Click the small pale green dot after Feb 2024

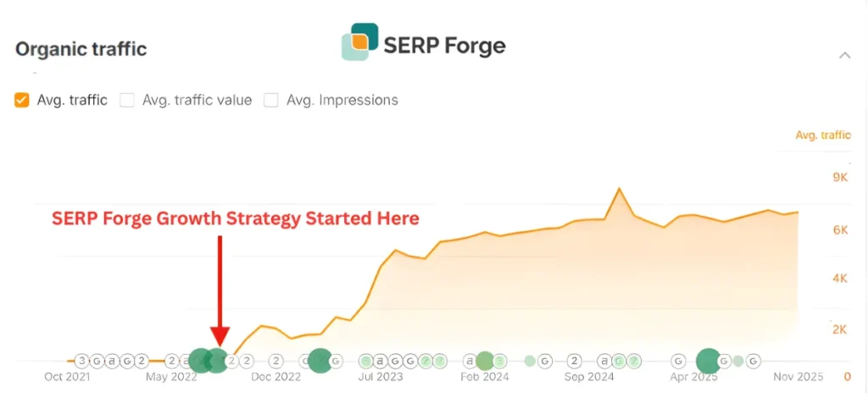tap(530, 361)
